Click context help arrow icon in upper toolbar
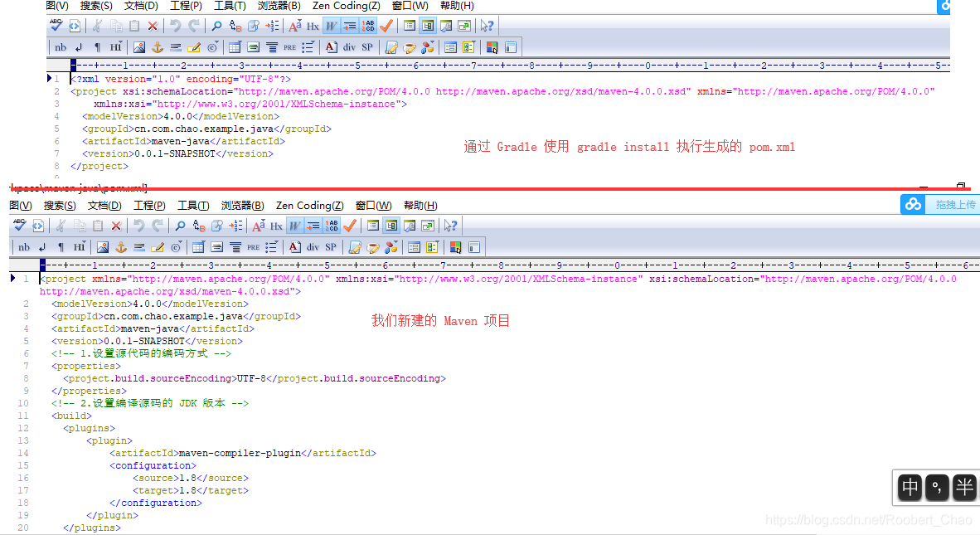Image resolution: width=980 pixels, height=535 pixels. 487,26
